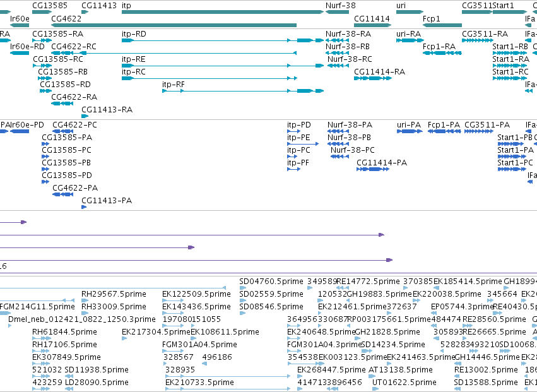
Task: Select the Nurf-38-RA transcript
Action: (348, 34)
